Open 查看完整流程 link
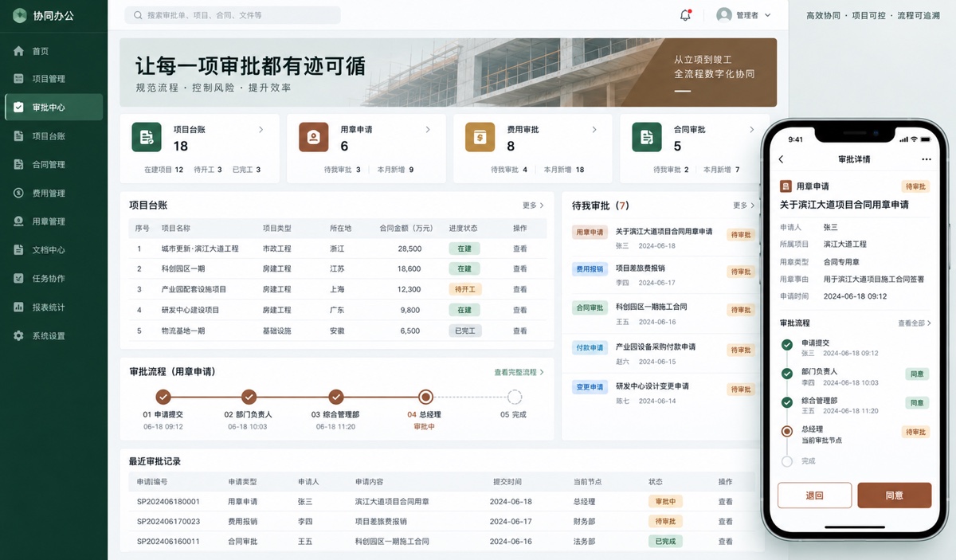 [519, 372]
